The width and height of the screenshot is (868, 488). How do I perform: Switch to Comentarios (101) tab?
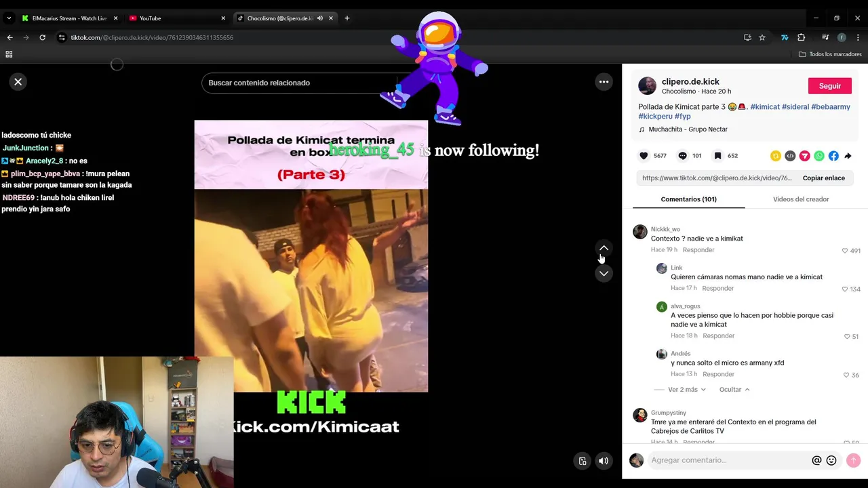[688, 199]
